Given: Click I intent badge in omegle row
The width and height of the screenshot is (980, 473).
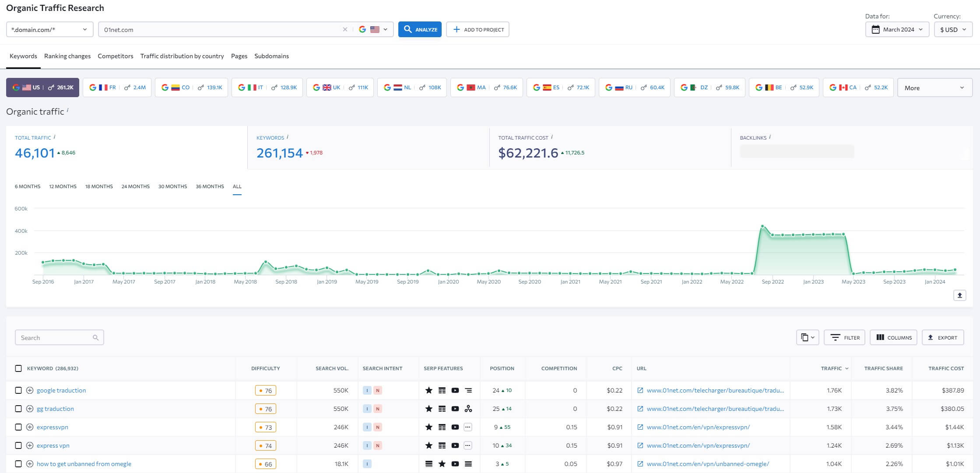Looking at the screenshot, I should tap(367, 464).
